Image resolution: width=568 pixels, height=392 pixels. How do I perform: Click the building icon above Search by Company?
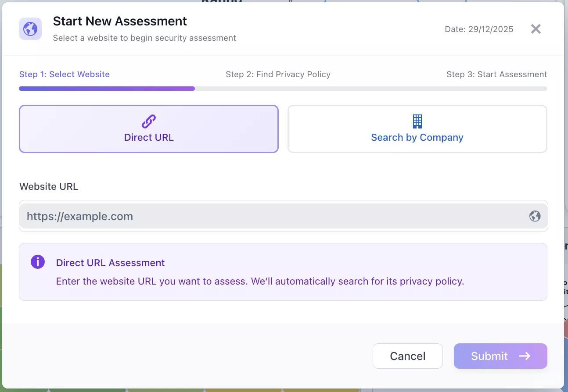[417, 121]
